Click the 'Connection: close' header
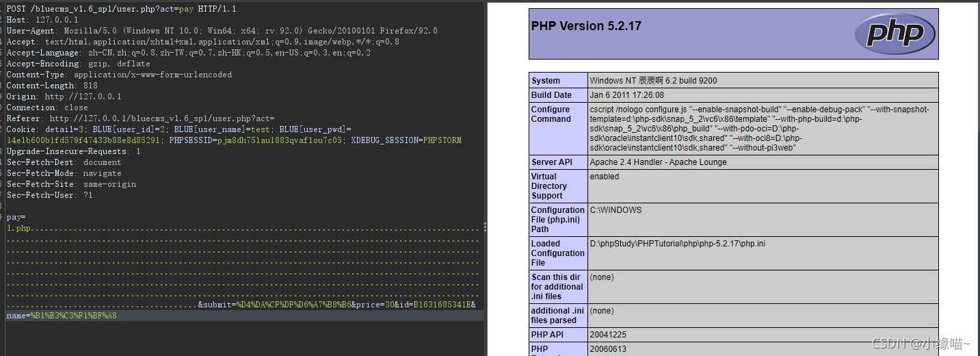 pyautogui.click(x=47, y=107)
